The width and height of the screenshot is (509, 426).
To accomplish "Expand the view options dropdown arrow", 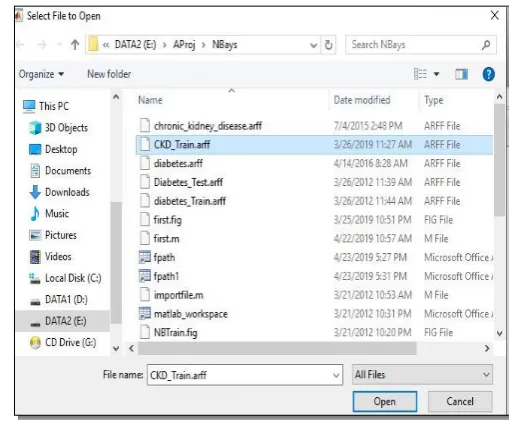I will click(x=436, y=74).
